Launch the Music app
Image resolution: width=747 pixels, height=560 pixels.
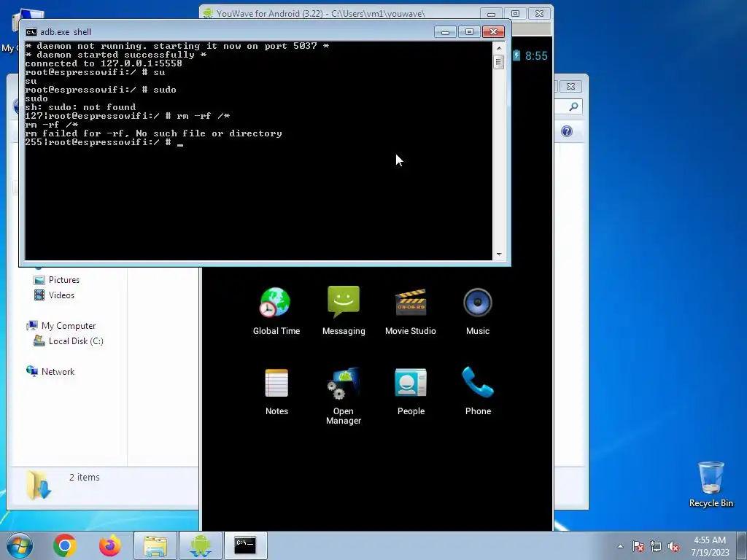coord(477,311)
